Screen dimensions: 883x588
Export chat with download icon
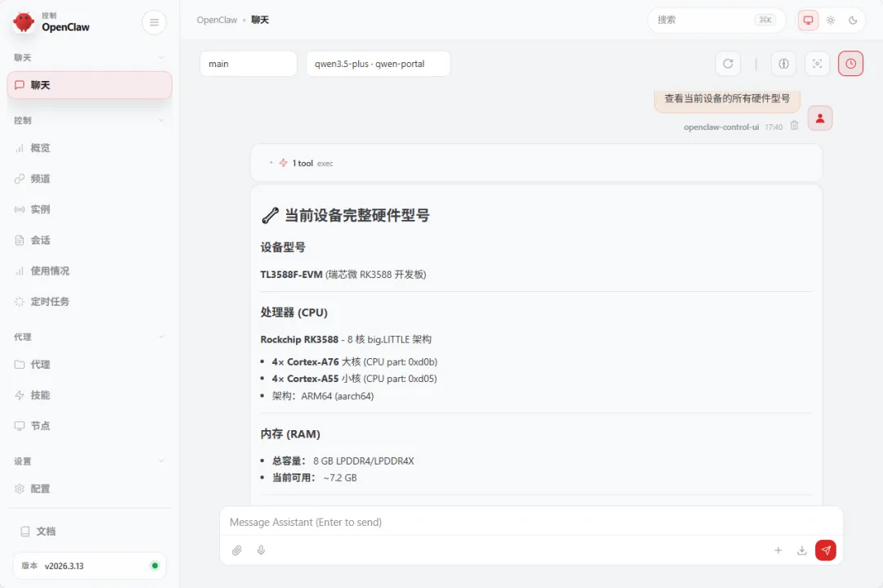tap(802, 550)
